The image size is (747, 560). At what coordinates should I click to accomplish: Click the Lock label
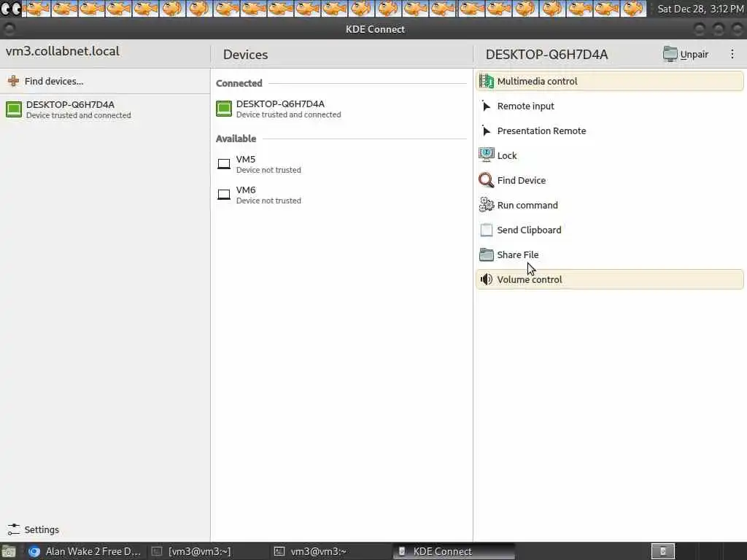[507, 156]
